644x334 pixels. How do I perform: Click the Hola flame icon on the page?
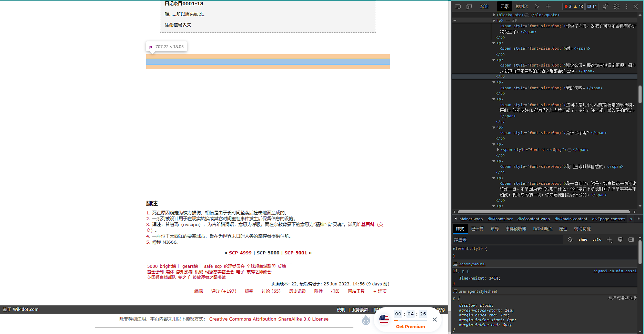[x=366, y=320]
